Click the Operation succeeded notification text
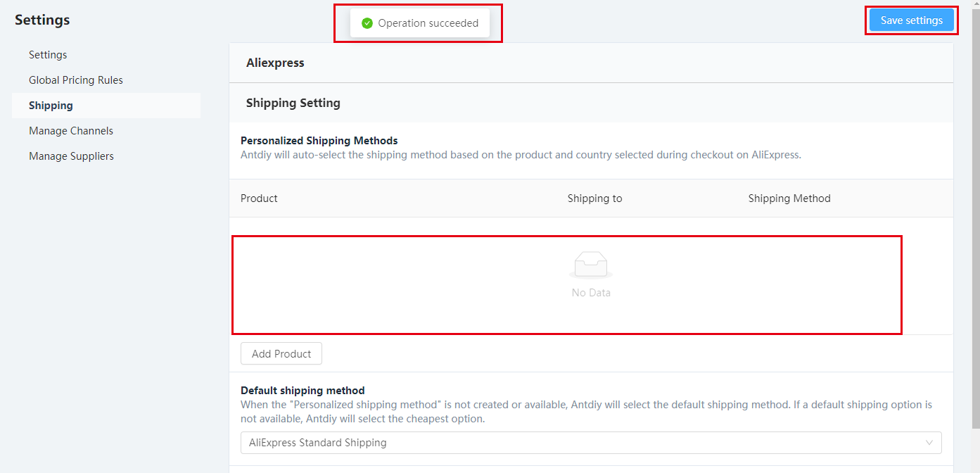Image resolution: width=980 pixels, height=473 pixels. point(428,23)
